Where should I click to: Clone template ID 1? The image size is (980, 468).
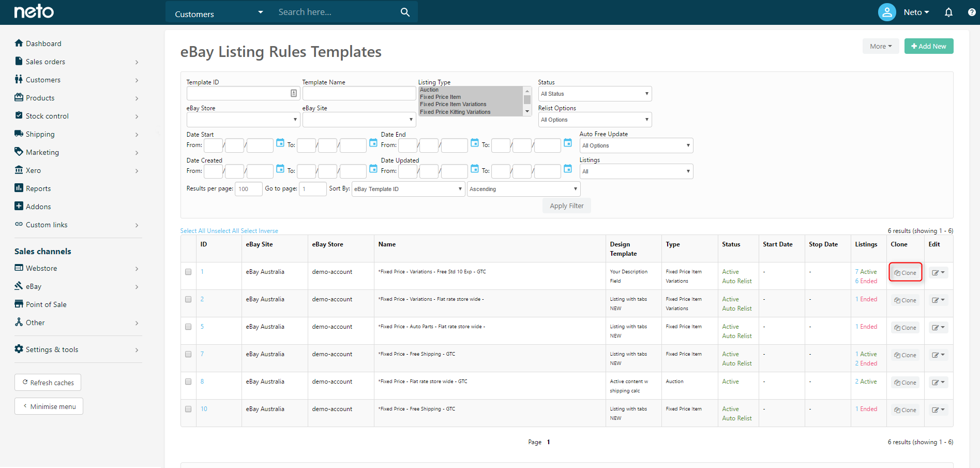[x=905, y=272]
